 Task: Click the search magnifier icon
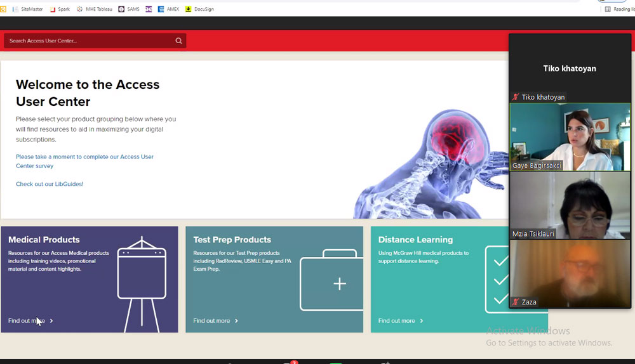178,41
